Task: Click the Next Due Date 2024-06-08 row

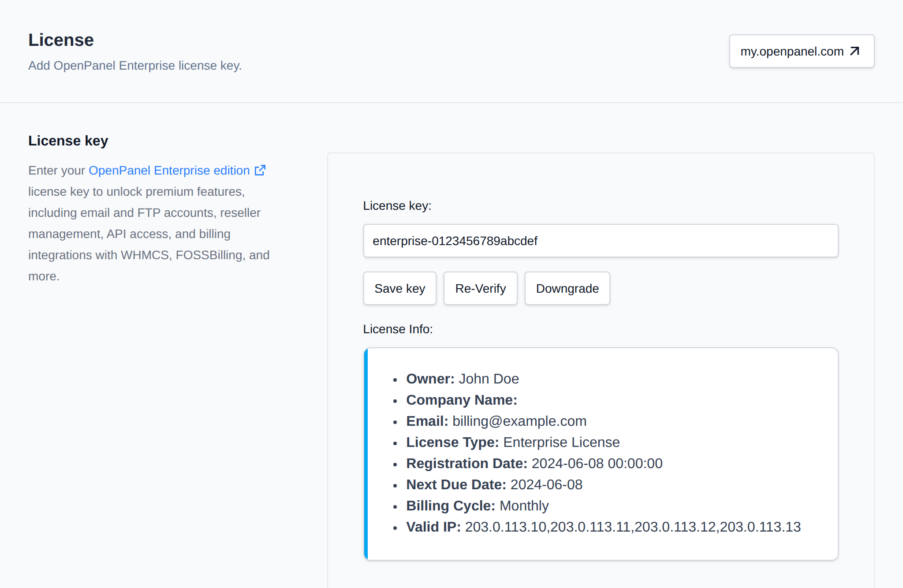Action: pyautogui.click(x=494, y=484)
